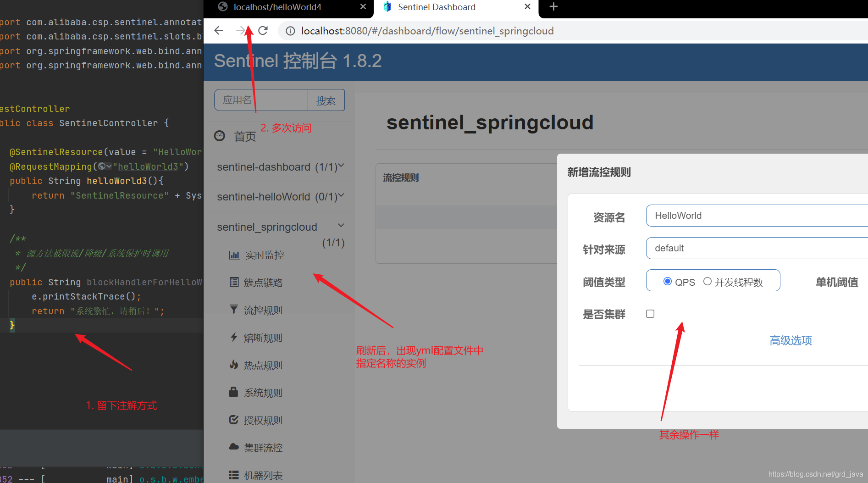Image resolution: width=868 pixels, height=483 pixels.
Task: Click the 熔断规则 lightning icon
Action: pyautogui.click(x=234, y=337)
